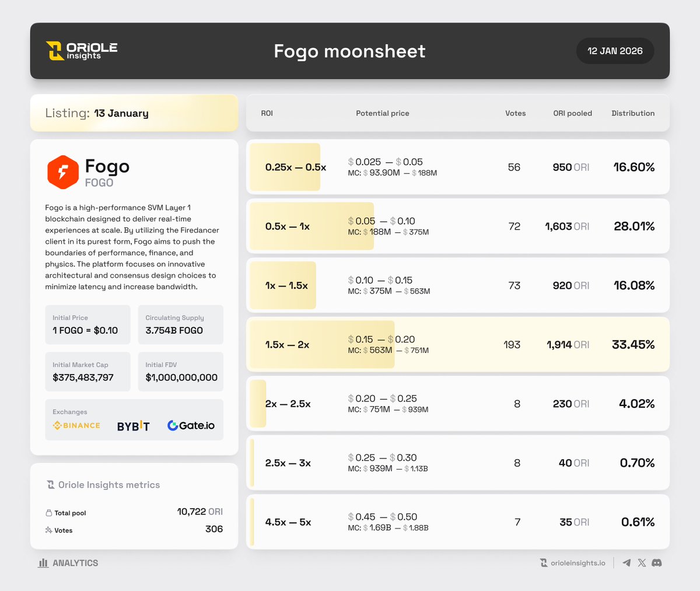This screenshot has height=591, width=700.
Task: Click the 2x — 2.5x ROI label
Action: point(288,404)
